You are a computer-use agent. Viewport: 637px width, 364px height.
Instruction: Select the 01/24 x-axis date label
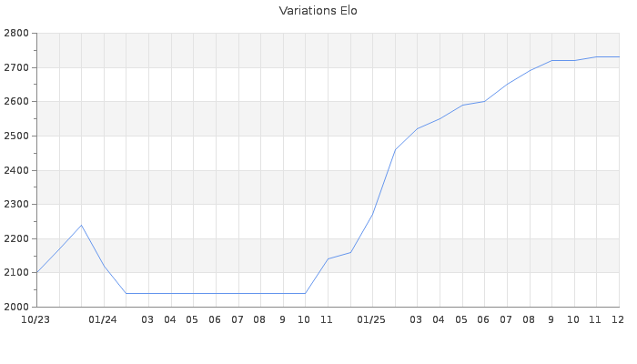tap(103, 319)
